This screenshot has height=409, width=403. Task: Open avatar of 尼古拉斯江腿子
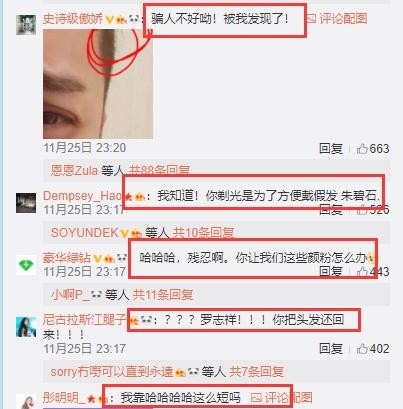26,327
